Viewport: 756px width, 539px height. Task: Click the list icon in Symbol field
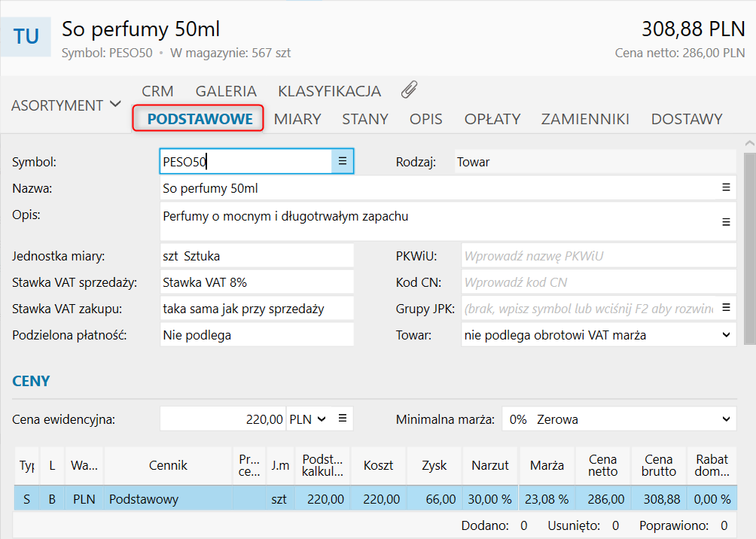343,161
